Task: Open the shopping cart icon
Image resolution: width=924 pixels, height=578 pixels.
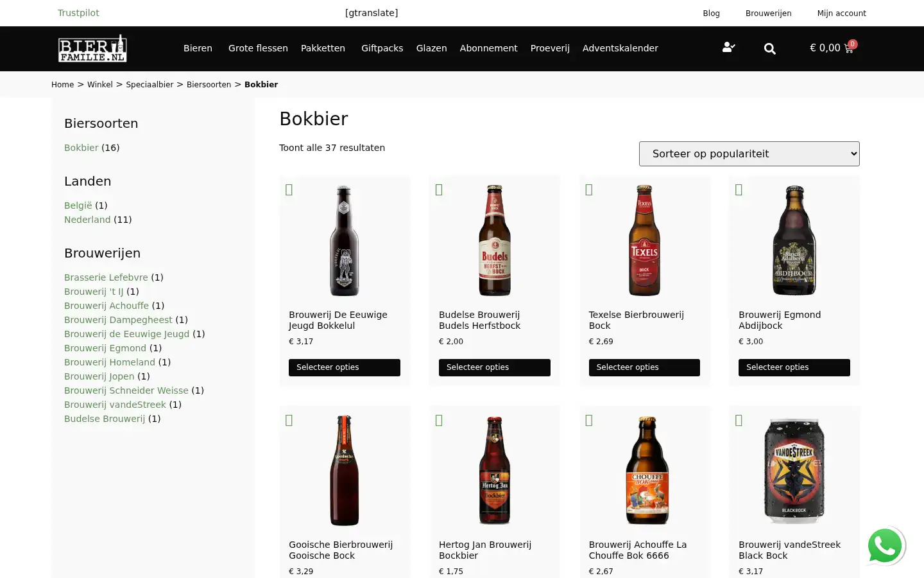Action: (x=849, y=48)
